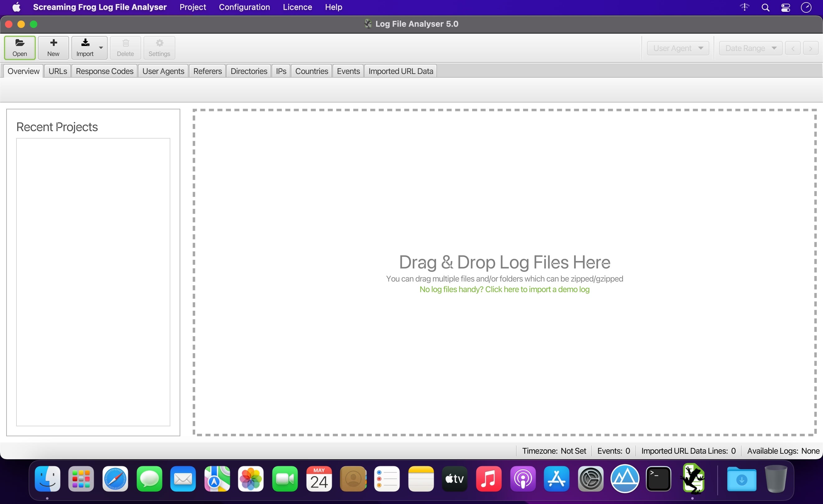Open Messages from the dock
This screenshot has height=504, width=823.
click(x=149, y=479)
